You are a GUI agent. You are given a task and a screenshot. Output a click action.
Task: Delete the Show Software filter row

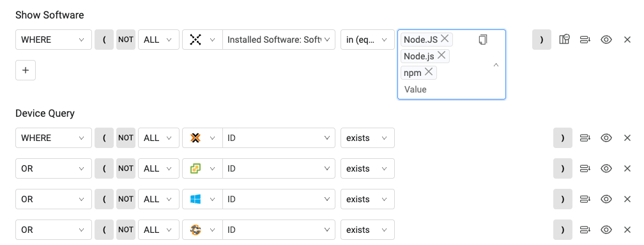[x=627, y=40]
